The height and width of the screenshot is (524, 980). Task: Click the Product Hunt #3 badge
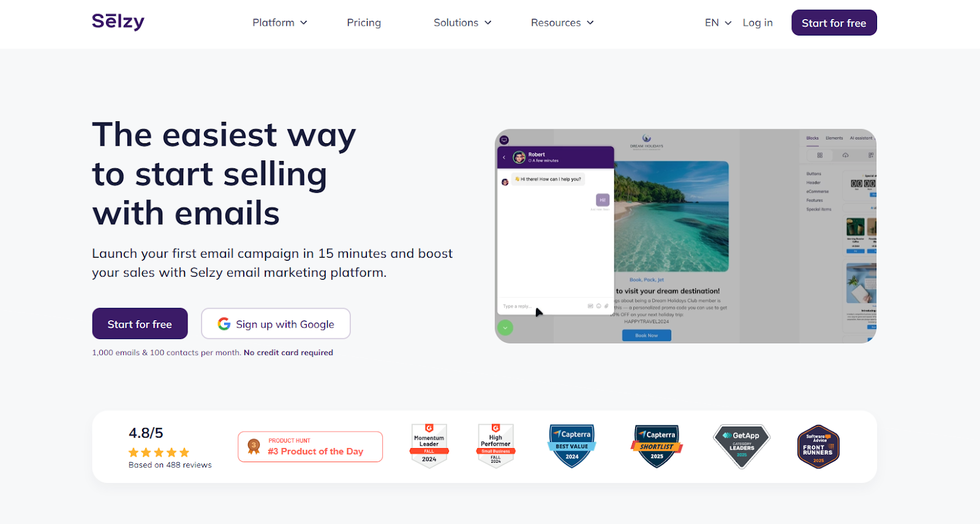[x=310, y=447]
